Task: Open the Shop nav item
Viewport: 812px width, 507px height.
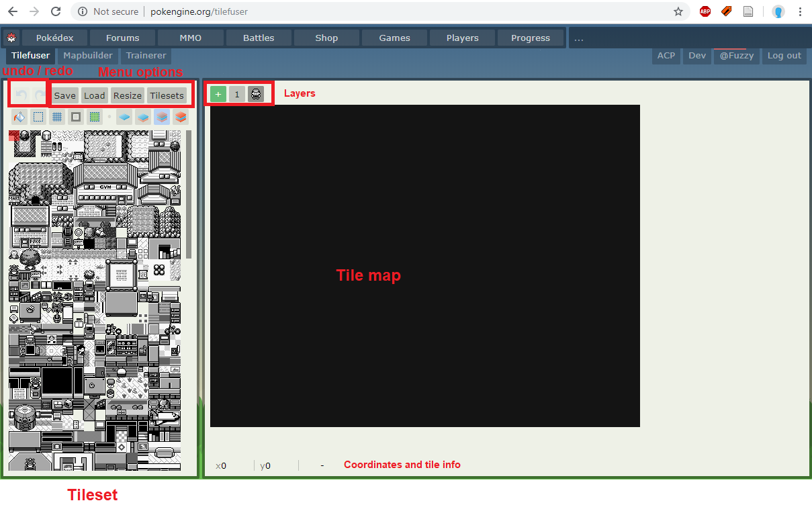Action: pos(326,38)
